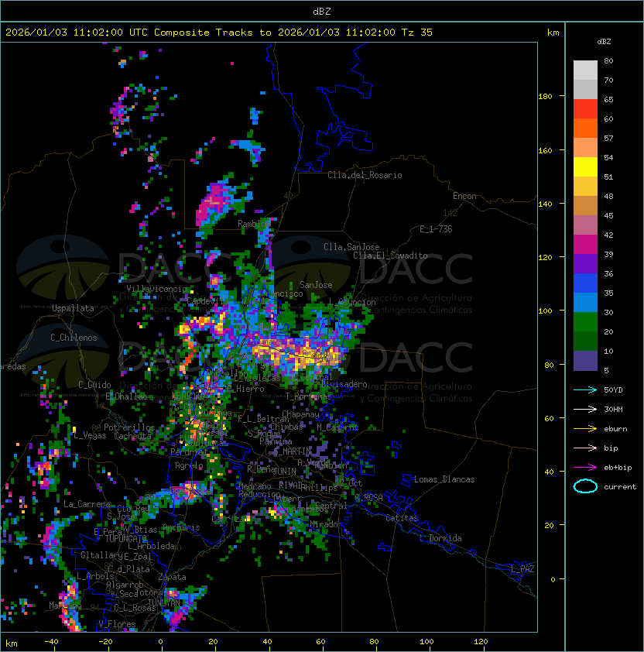
Task: Click the '140' tick on the distance axis
Action: click(x=545, y=204)
